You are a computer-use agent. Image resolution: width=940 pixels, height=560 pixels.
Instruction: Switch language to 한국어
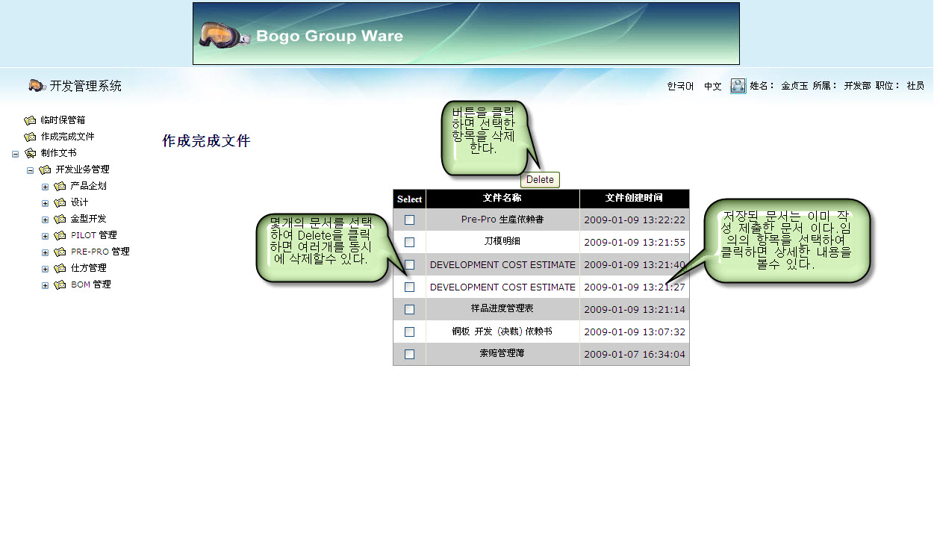click(679, 87)
